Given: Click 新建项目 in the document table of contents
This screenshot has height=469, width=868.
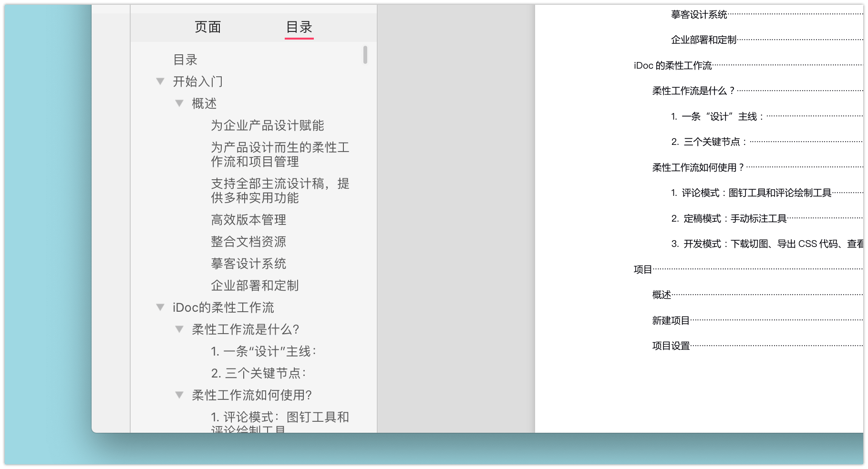Looking at the screenshot, I should (670, 321).
